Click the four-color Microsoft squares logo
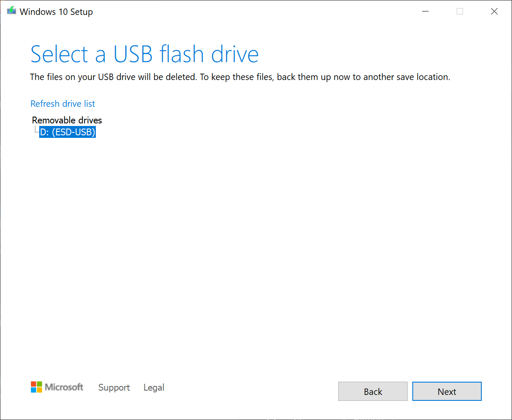This screenshot has height=420, width=512. [x=36, y=387]
